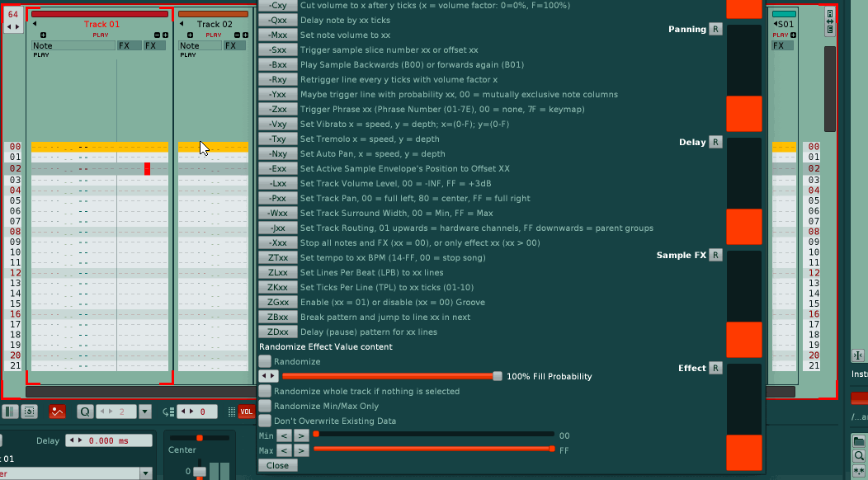Click the Delay milliseconds value field
The width and height of the screenshot is (868, 480).
pos(109,440)
